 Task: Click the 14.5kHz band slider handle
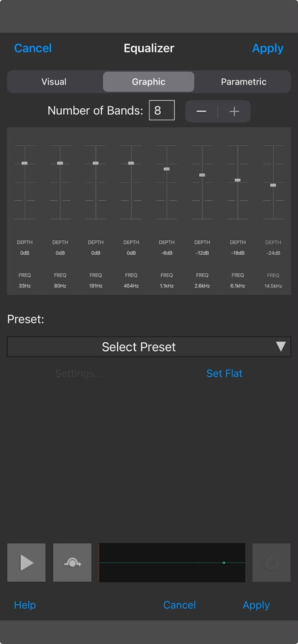pos(273,185)
